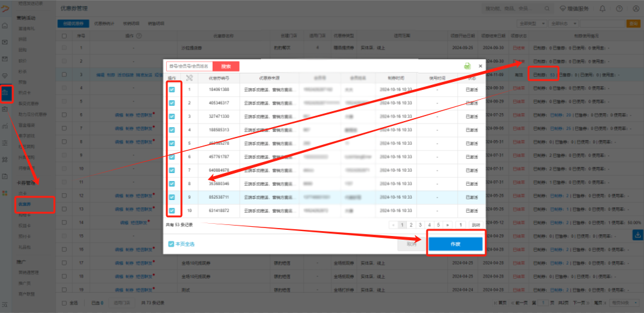Click the column settings wrench icon in dialog header
Screen dimensions: 644x313
tap(189, 78)
